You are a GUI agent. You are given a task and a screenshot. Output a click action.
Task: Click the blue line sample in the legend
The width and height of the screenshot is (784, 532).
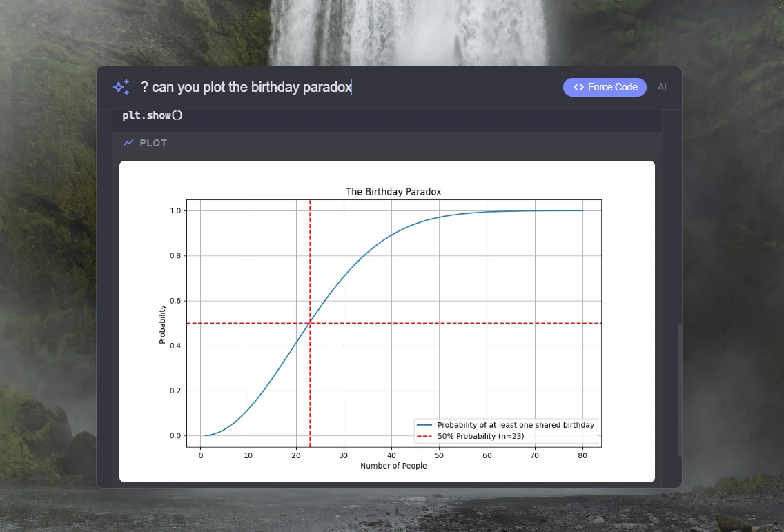[424, 425]
